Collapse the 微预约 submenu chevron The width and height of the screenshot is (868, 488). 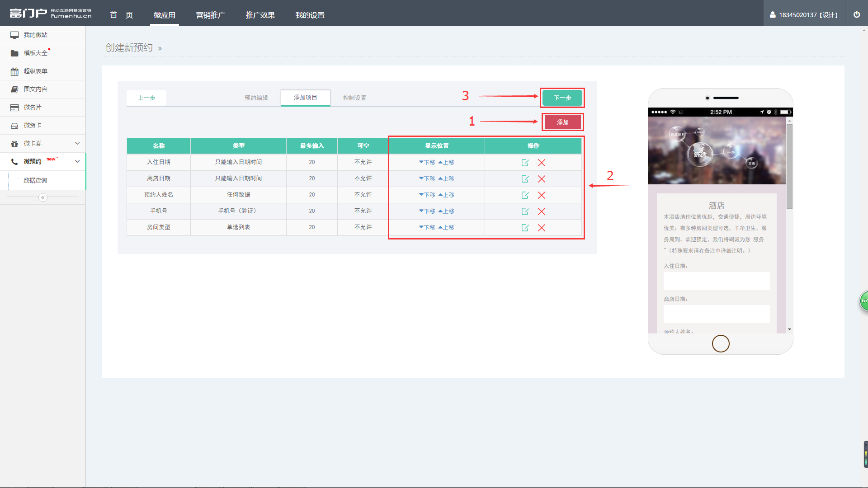[77, 161]
